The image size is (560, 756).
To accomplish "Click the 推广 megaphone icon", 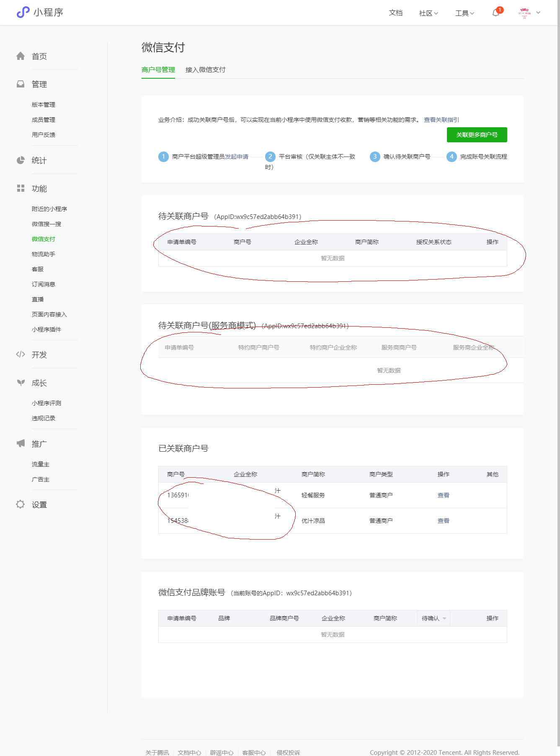I will tap(21, 444).
